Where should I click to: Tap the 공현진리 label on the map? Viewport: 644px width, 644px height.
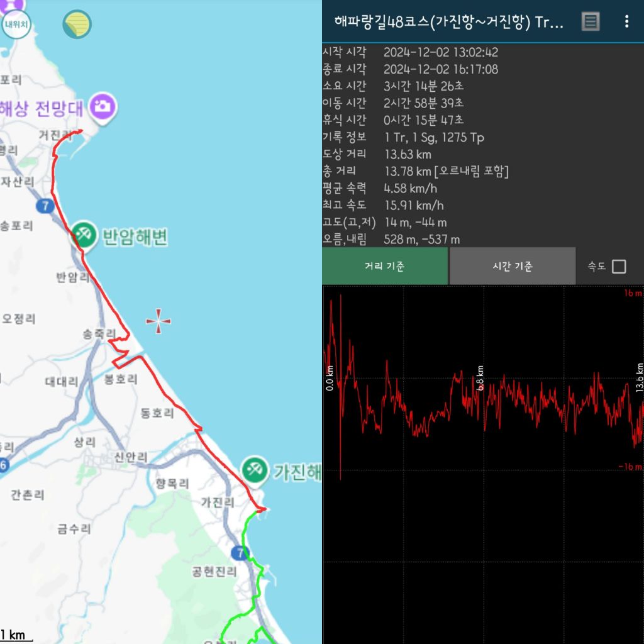click(x=214, y=571)
